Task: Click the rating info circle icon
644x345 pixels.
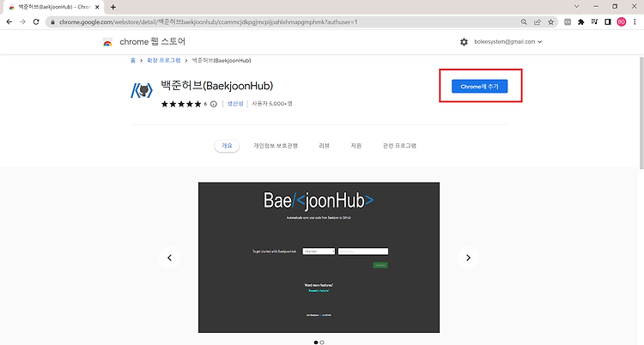Action: click(214, 104)
